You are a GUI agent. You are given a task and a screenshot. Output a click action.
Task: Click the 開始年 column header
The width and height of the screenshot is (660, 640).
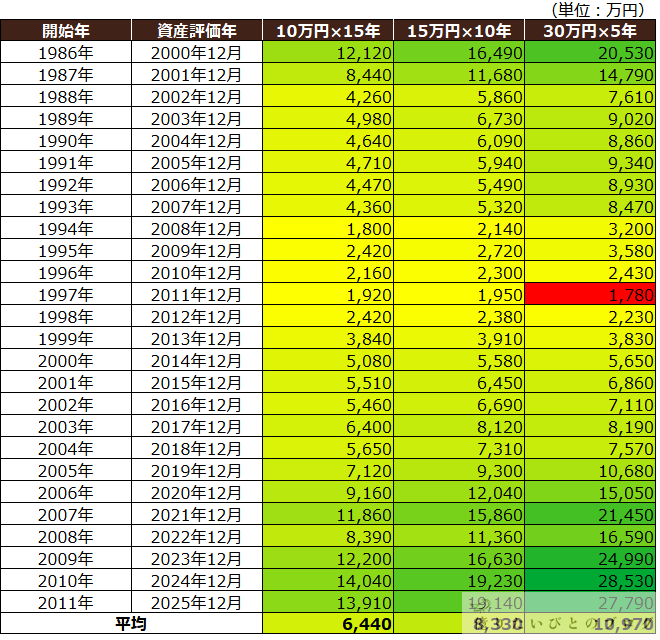(66, 30)
